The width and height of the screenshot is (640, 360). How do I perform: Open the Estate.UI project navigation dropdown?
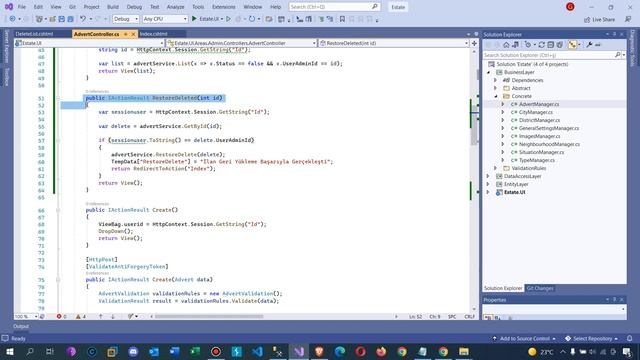(x=89, y=43)
